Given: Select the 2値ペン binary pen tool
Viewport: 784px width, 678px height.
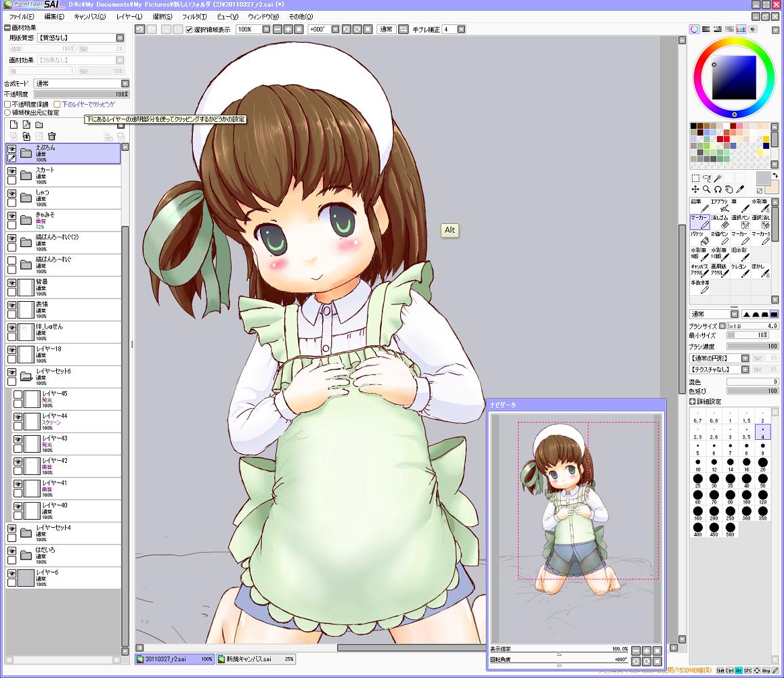Looking at the screenshot, I should (x=720, y=238).
